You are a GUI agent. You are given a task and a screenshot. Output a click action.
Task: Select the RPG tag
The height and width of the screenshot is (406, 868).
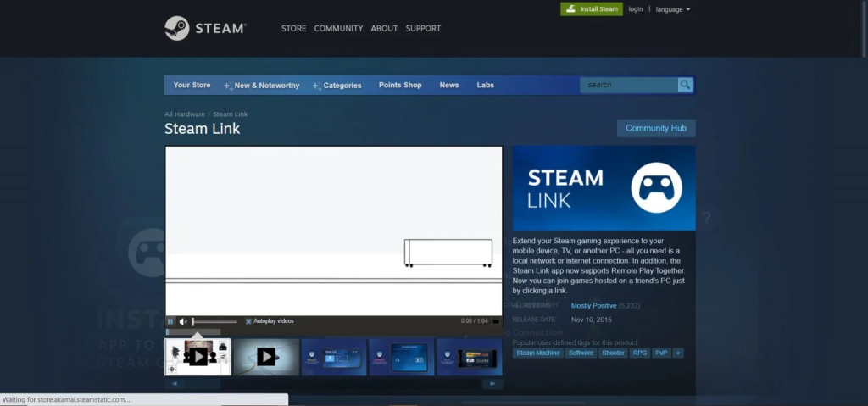[x=639, y=353]
